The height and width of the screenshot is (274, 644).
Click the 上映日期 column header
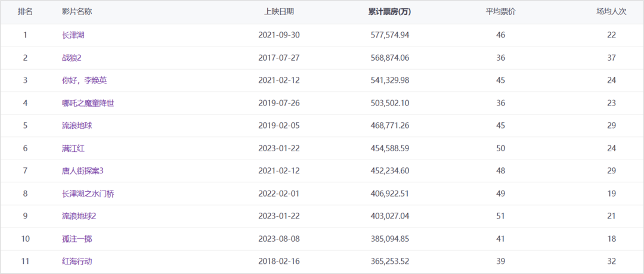coord(278,12)
